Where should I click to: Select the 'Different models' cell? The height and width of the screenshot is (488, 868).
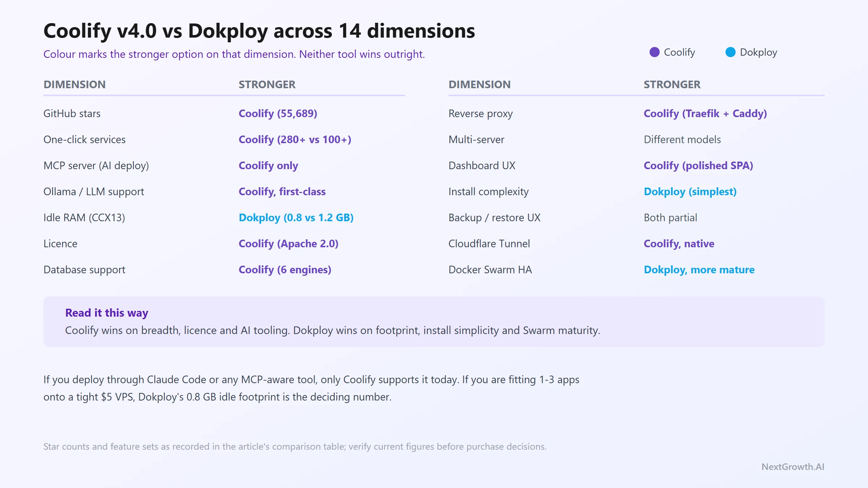[682, 140]
